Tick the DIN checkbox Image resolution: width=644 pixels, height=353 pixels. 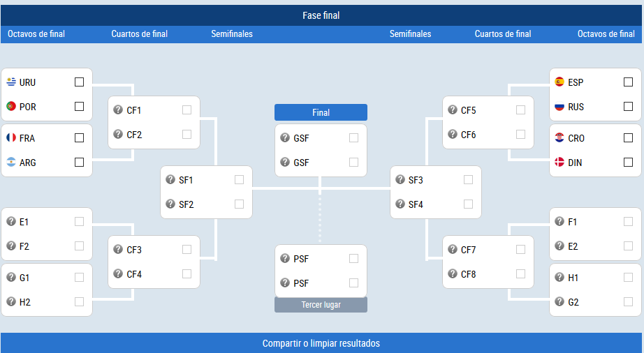[x=628, y=163]
